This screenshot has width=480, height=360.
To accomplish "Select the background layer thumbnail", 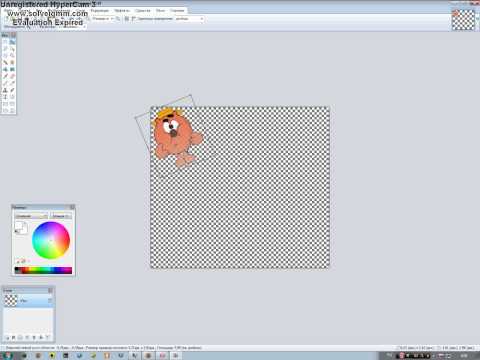I will point(11,301).
